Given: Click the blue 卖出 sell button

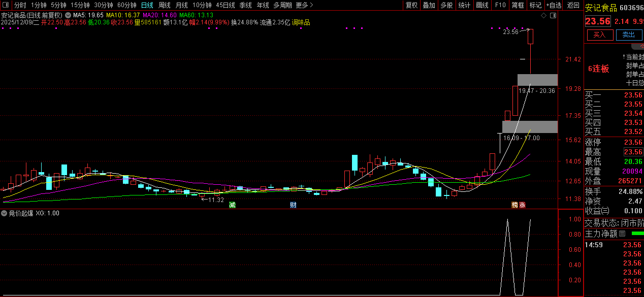Looking at the screenshot, I should pos(629,35).
